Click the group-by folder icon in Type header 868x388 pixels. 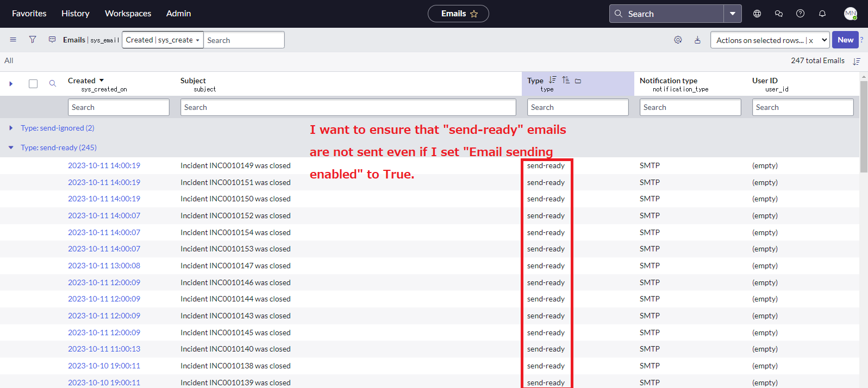[x=578, y=81]
